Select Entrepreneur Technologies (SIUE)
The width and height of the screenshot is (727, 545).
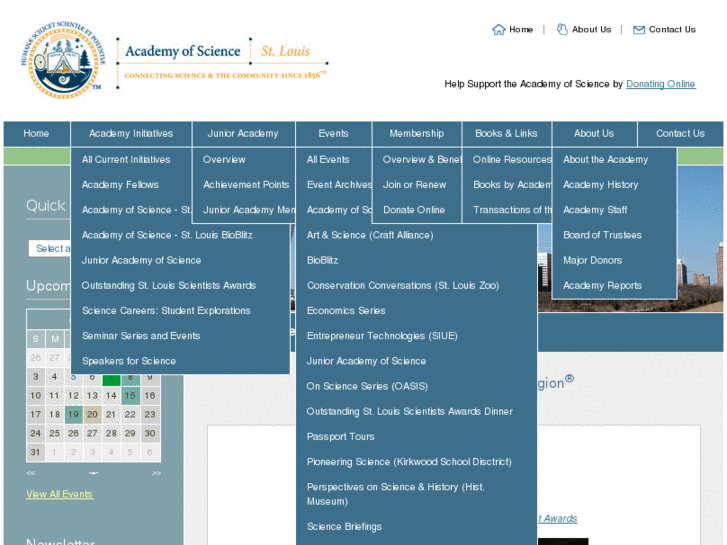click(x=382, y=336)
